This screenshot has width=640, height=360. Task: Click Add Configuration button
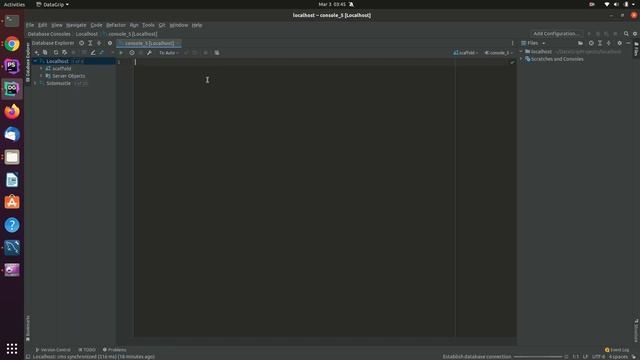pos(556,34)
